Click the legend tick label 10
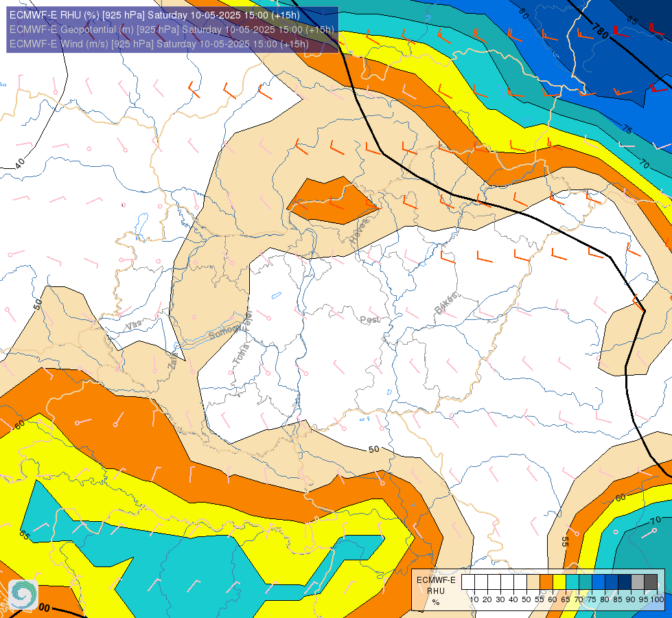The height and width of the screenshot is (618, 672). [474, 599]
